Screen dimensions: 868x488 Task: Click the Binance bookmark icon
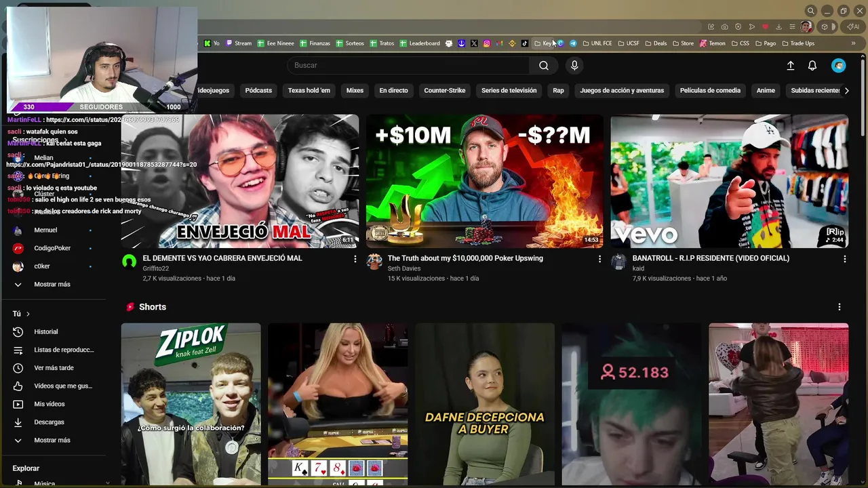coord(512,43)
